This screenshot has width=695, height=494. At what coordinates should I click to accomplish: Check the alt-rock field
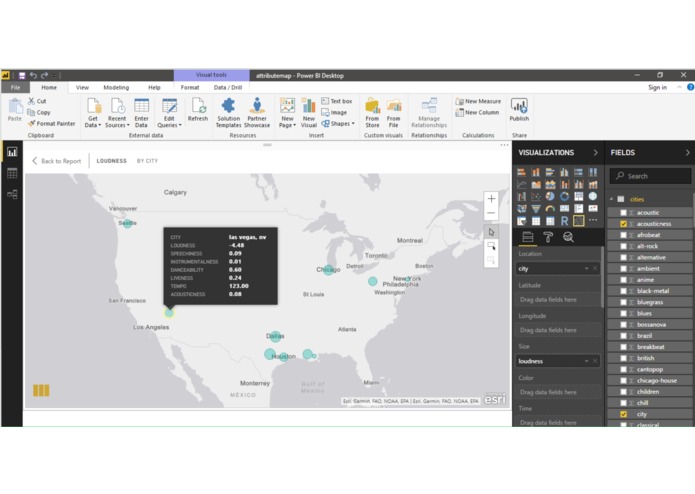click(623, 246)
